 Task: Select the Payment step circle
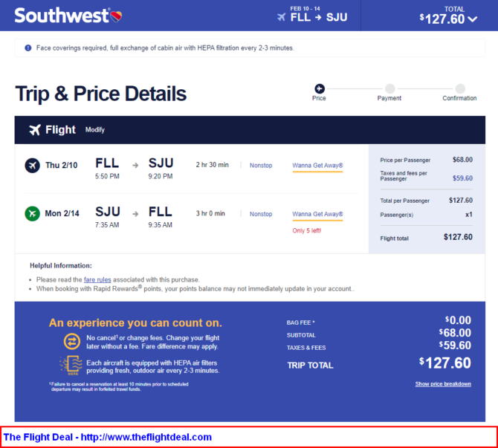[390, 88]
